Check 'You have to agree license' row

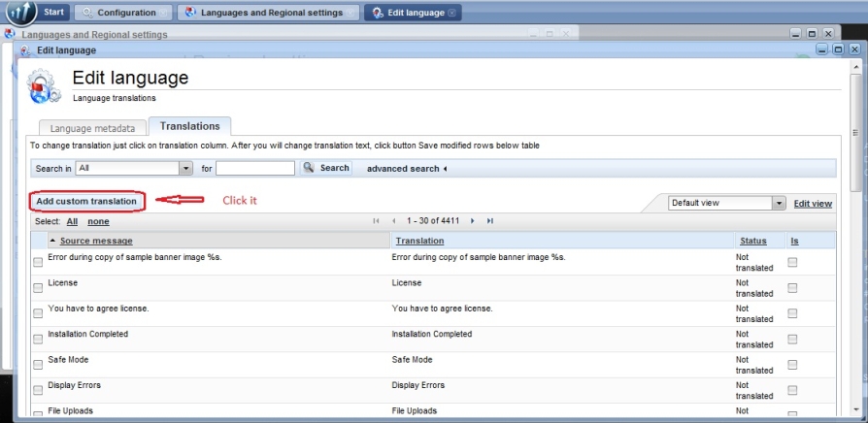[x=38, y=313]
